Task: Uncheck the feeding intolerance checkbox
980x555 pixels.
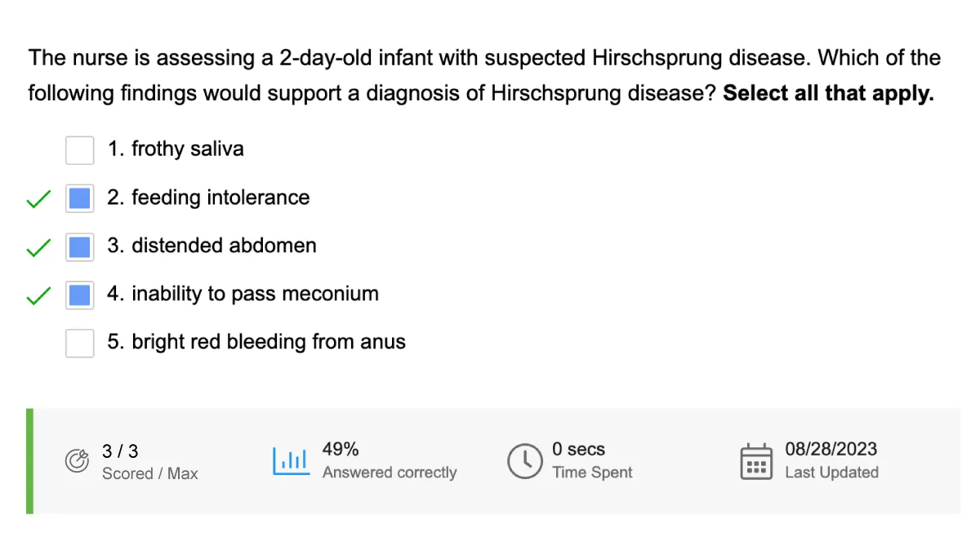Action: coord(79,198)
